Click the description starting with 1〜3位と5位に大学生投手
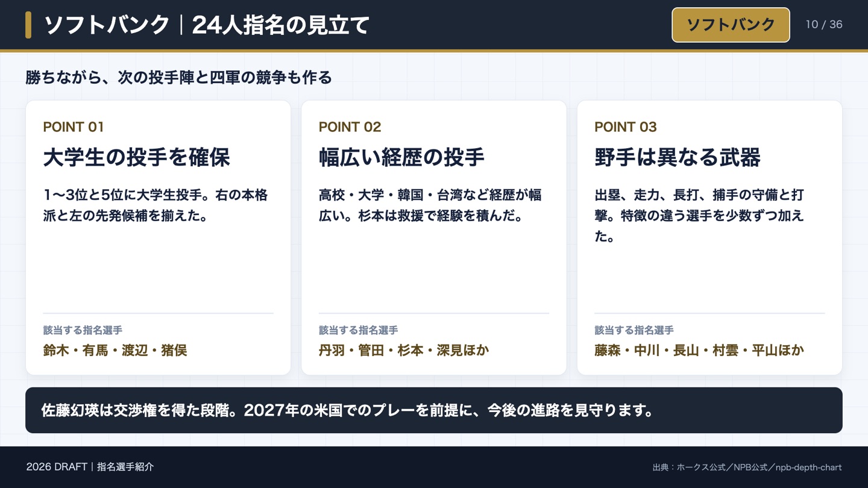The image size is (868, 488). (x=156, y=205)
